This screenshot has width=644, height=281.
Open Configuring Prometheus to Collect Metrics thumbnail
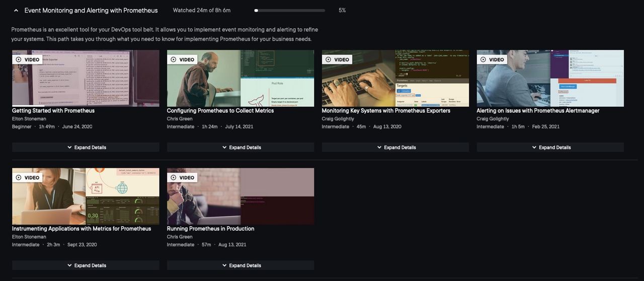[x=240, y=78]
